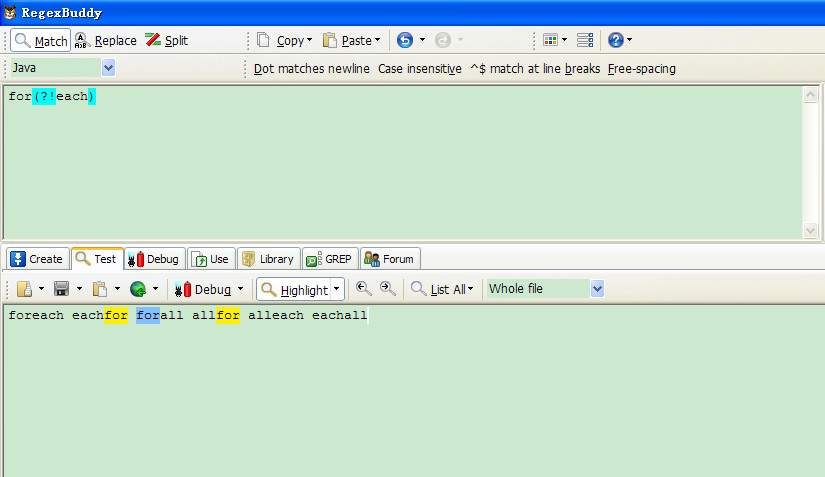The width and height of the screenshot is (825, 477).
Task: Switch to Split mode
Action: click(167, 40)
